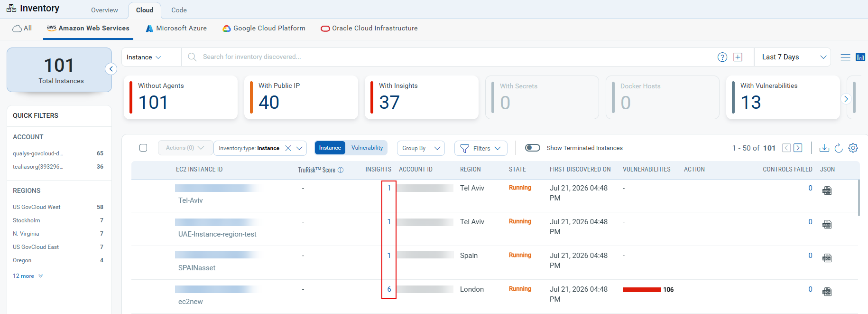Tick the select-all checkbox
868x314 pixels.
tap(143, 148)
